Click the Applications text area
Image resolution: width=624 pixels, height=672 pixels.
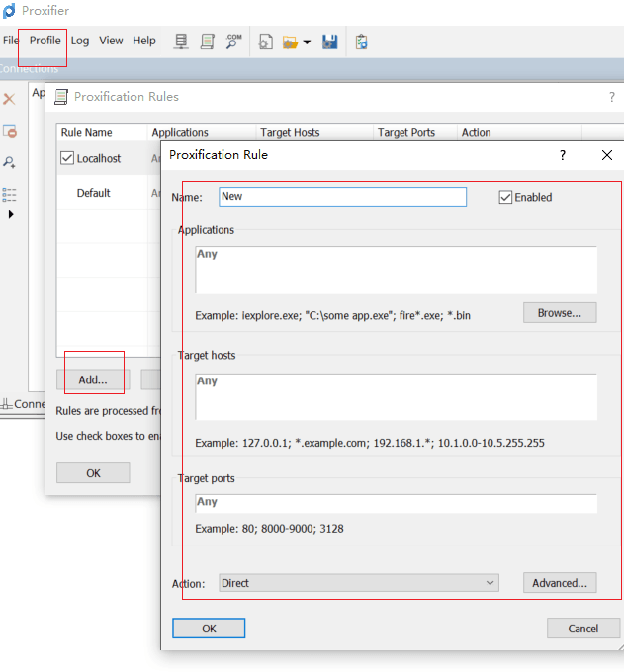(396, 270)
